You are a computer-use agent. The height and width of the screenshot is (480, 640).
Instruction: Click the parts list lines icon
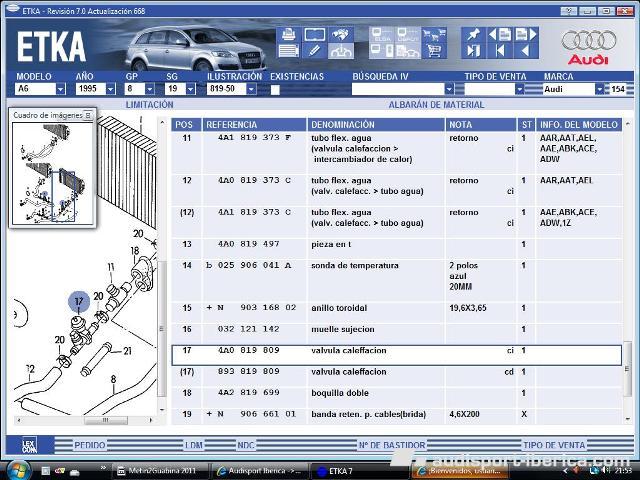289,51
